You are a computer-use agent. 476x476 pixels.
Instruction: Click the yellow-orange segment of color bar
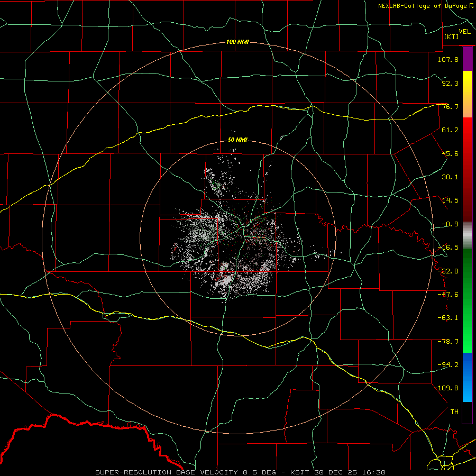click(467, 94)
